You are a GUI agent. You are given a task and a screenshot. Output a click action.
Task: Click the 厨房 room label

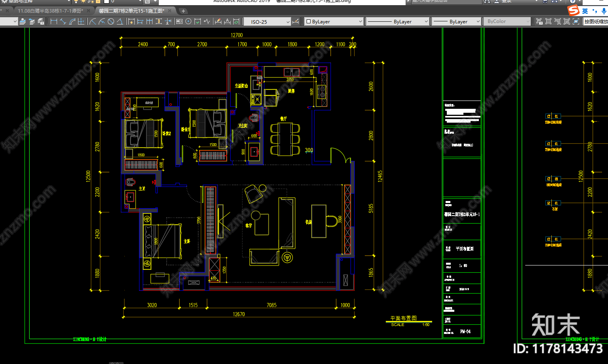[x=291, y=91]
